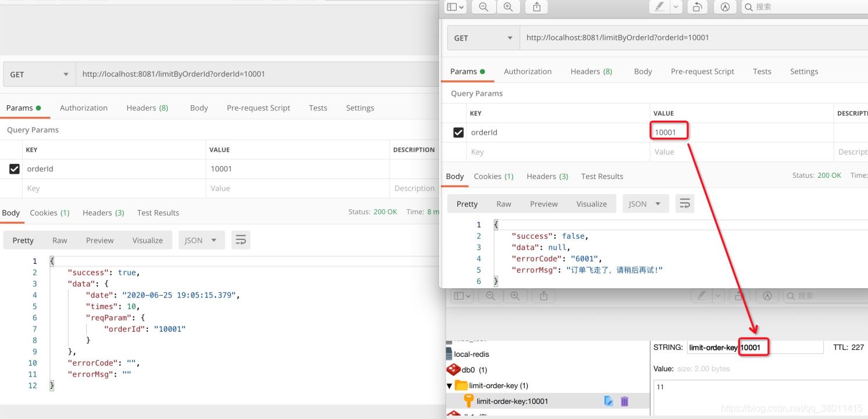Screen dimensions: 868x419
Task: Zoom in on lower Preview toolbar
Action: [515, 296]
